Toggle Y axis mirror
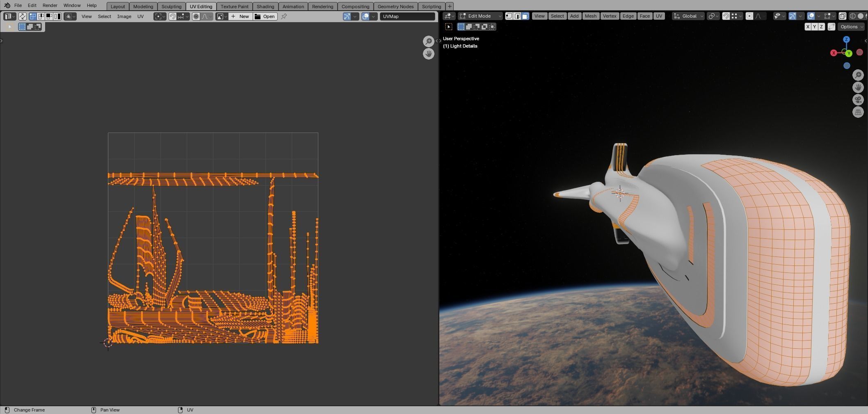 click(x=815, y=27)
